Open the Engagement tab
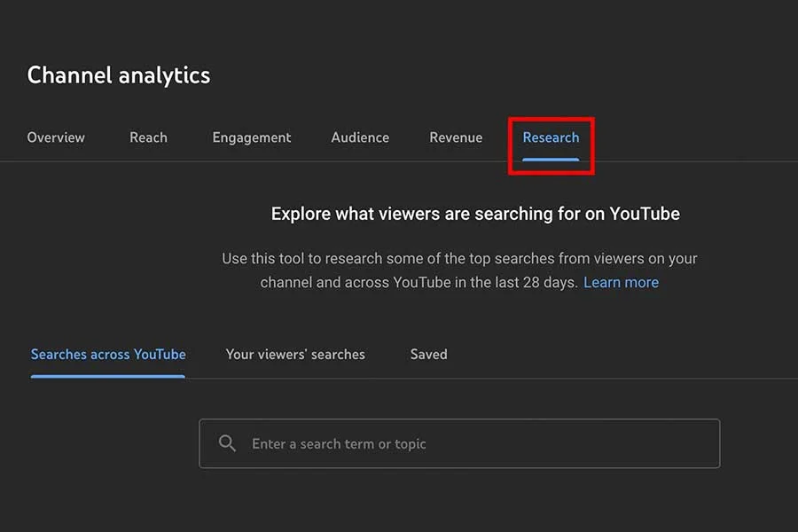The width and height of the screenshot is (798, 532). [x=252, y=138]
